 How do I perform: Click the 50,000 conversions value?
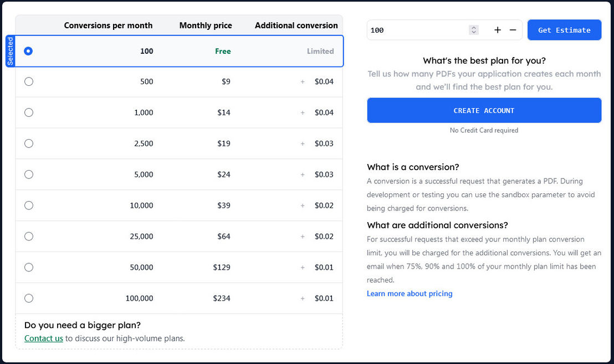[x=141, y=267]
